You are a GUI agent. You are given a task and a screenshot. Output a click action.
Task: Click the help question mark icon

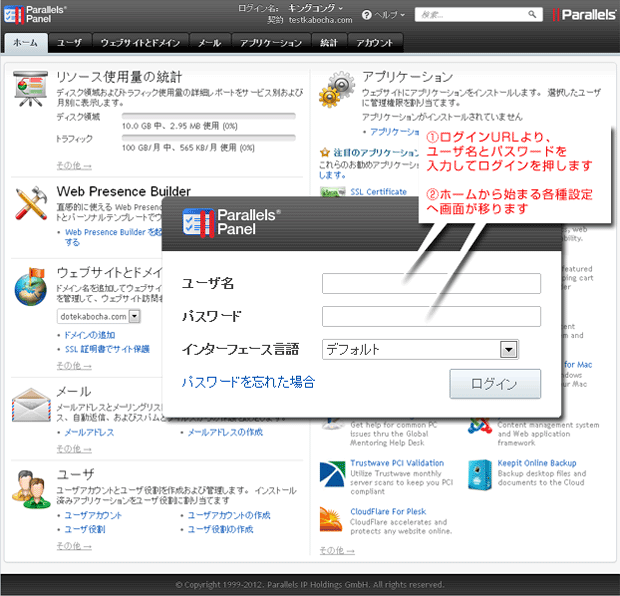(367, 15)
